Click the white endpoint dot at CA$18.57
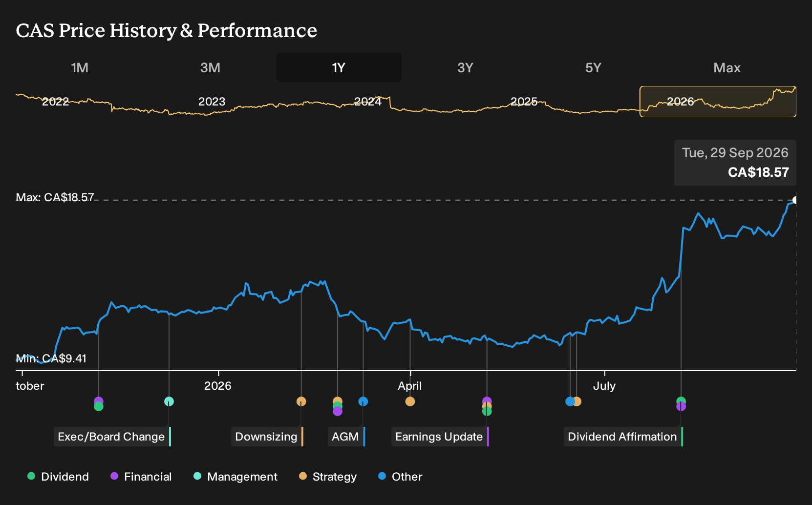 tap(795, 200)
